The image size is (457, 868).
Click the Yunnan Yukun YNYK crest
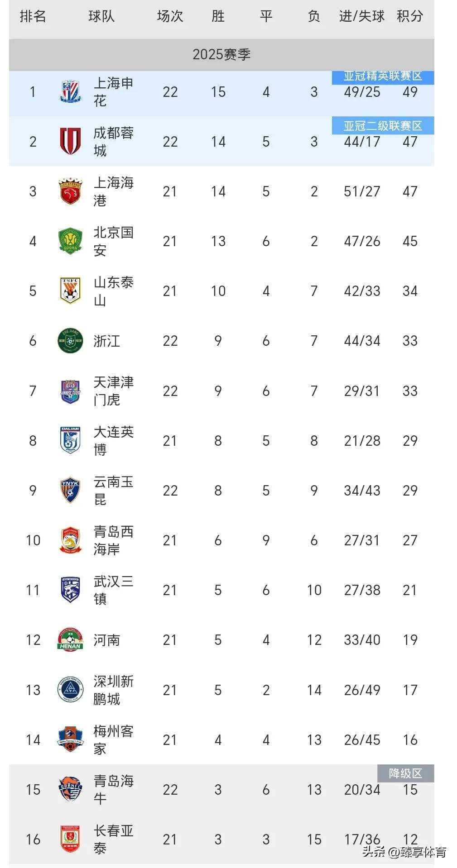click(x=70, y=490)
